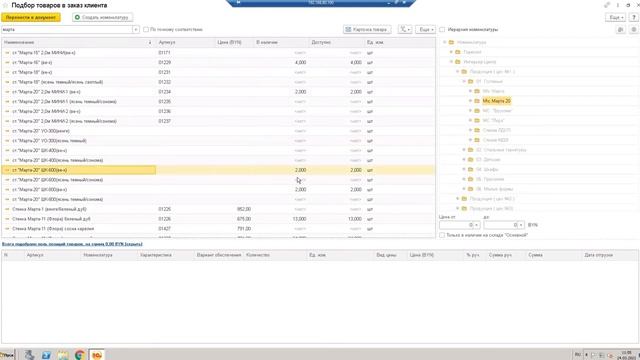The width and height of the screenshot is (640, 360).
Task: Open the icon dropdown right of 'Карточка товара'
Action: click(x=405, y=29)
